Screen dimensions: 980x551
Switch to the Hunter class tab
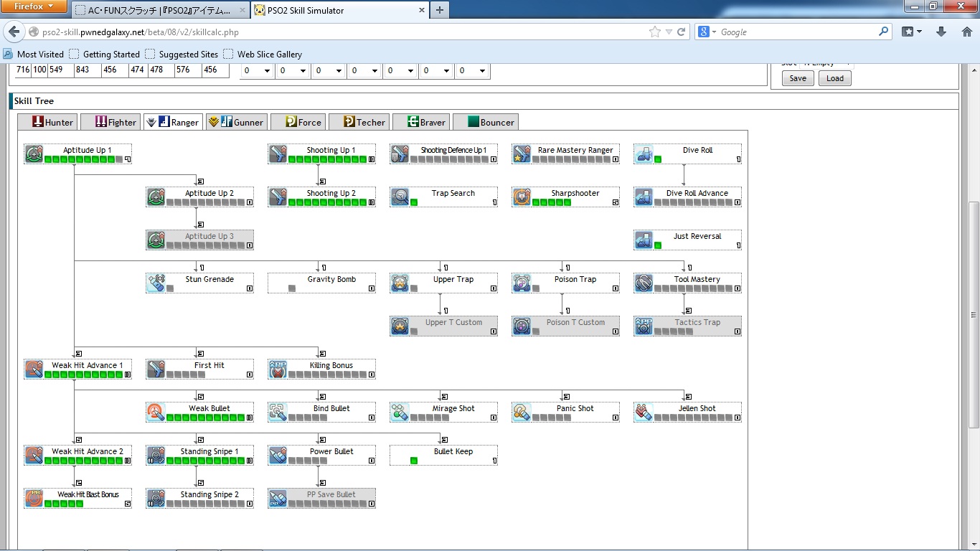point(47,122)
